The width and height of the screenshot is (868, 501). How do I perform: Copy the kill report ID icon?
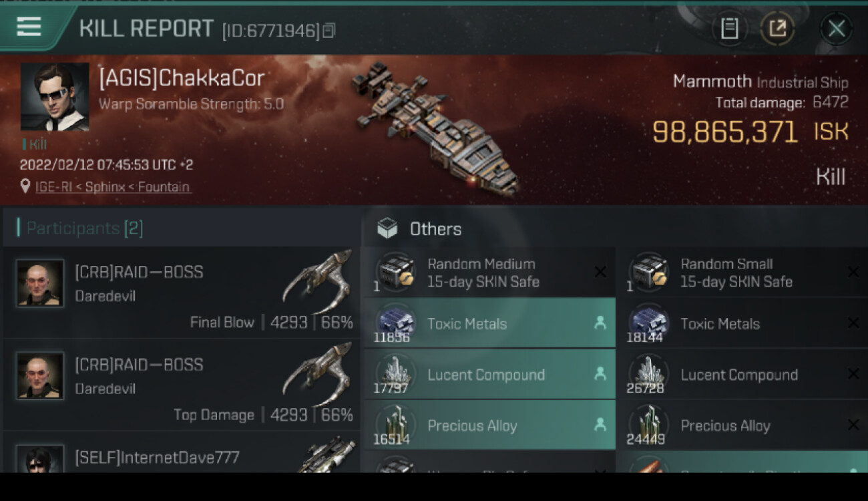[x=329, y=31]
